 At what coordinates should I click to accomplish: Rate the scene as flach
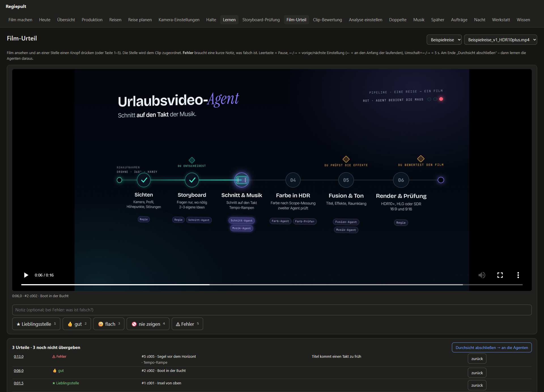[x=109, y=324]
